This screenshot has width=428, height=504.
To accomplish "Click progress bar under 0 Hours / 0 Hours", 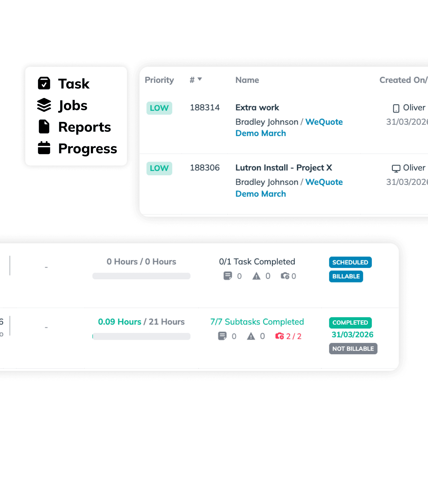I will (141, 276).
